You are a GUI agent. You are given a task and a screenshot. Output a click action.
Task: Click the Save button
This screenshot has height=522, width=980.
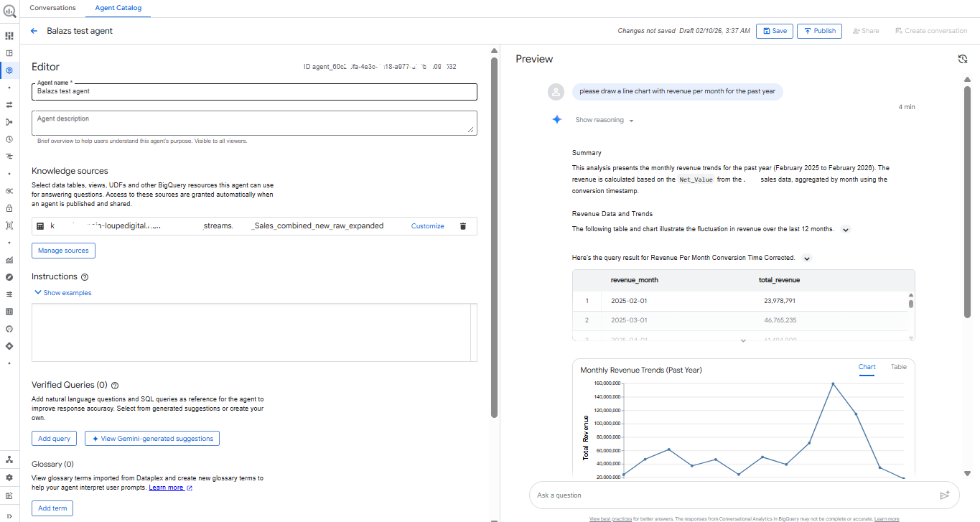click(774, 31)
